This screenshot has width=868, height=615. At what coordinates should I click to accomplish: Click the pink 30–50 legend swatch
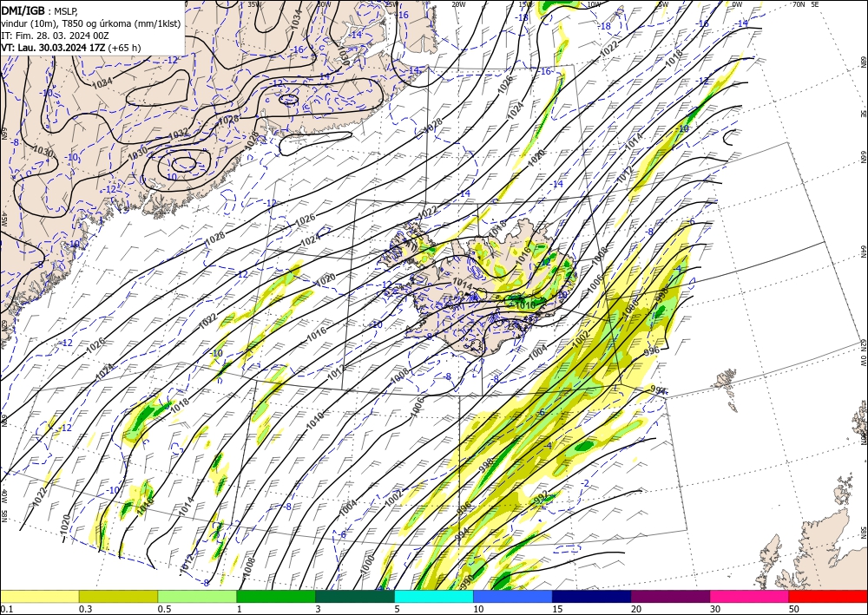750,596
